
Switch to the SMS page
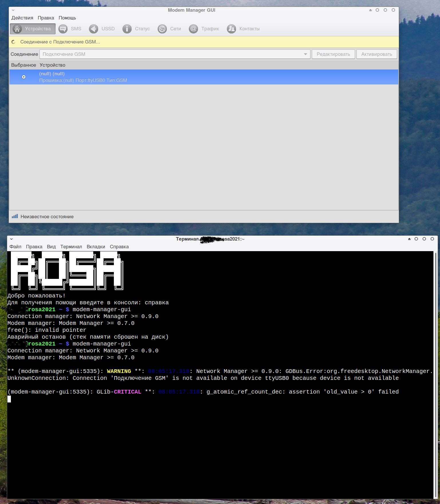(70, 29)
